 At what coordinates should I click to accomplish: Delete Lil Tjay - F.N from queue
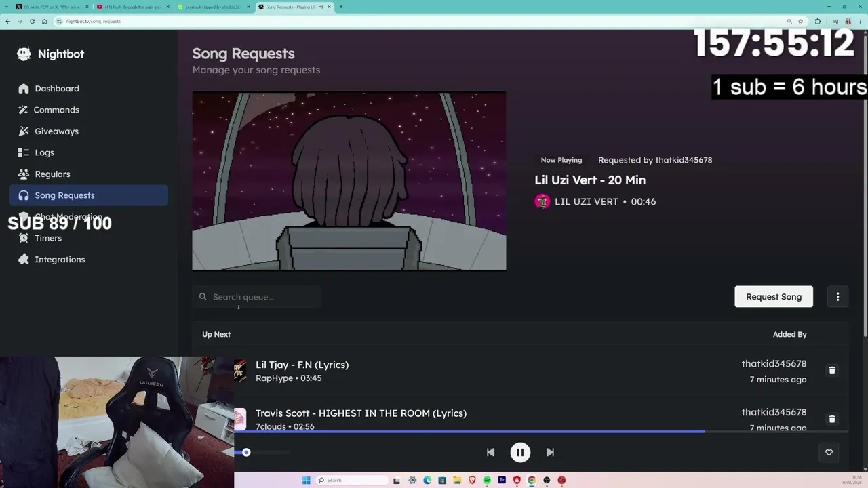click(x=832, y=371)
